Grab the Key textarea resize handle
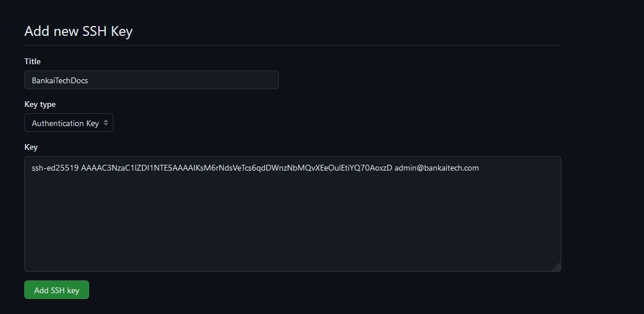The height and width of the screenshot is (314, 644). (x=556, y=267)
